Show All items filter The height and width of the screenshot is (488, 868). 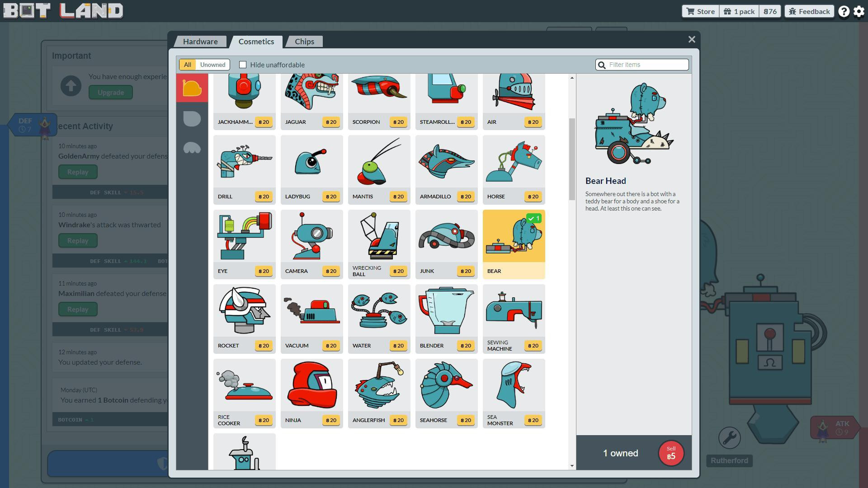188,65
